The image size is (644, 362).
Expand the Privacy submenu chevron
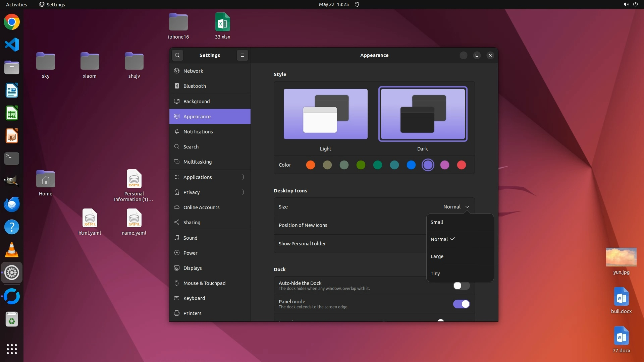coord(243,192)
